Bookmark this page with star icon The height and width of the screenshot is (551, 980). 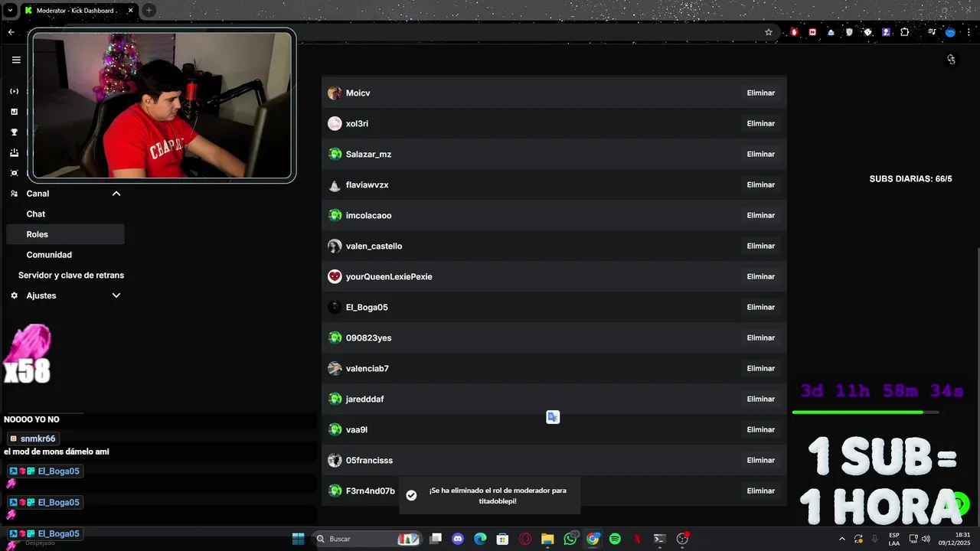[769, 32]
